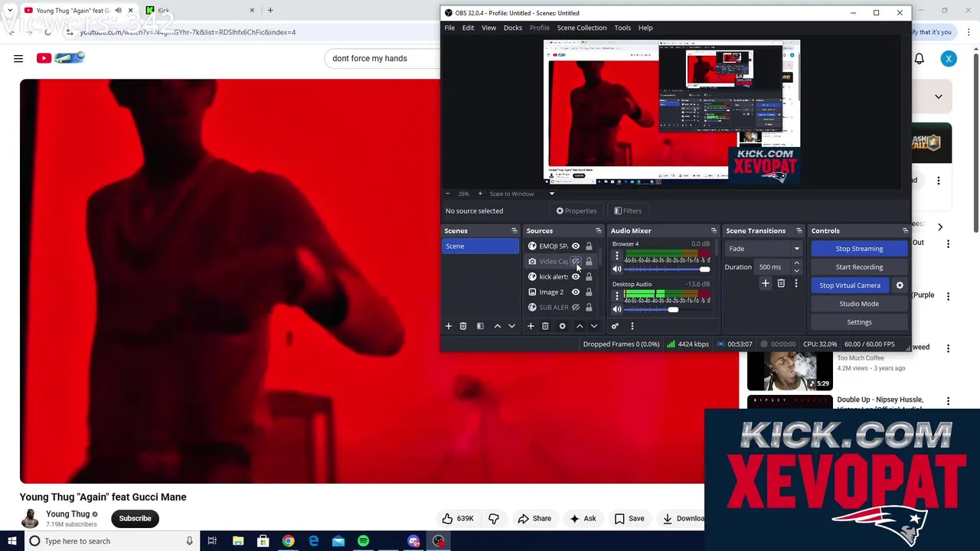Open Desktop Audio mixer options dots

coord(617,296)
